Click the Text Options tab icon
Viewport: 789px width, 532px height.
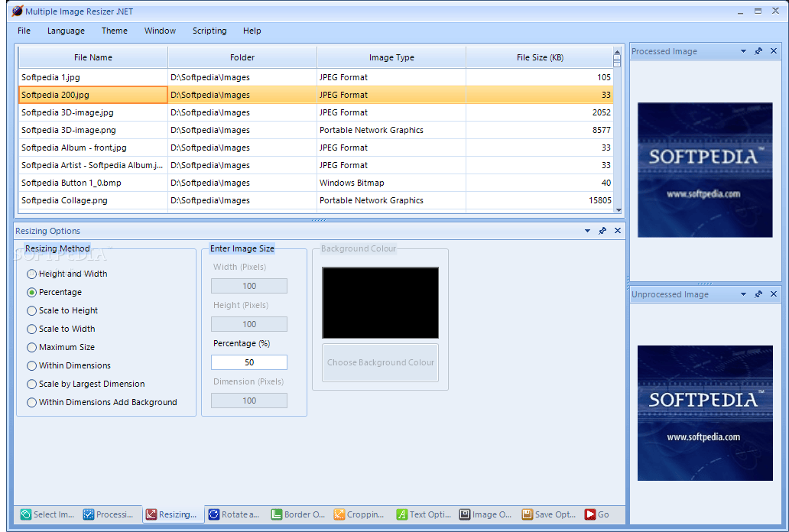pyautogui.click(x=401, y=514)
